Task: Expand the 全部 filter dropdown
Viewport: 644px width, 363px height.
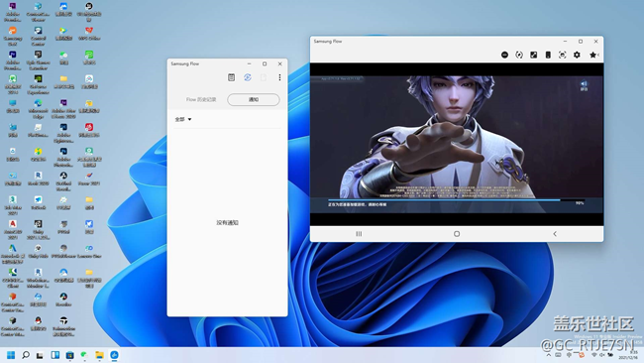Action: point(183,119)
